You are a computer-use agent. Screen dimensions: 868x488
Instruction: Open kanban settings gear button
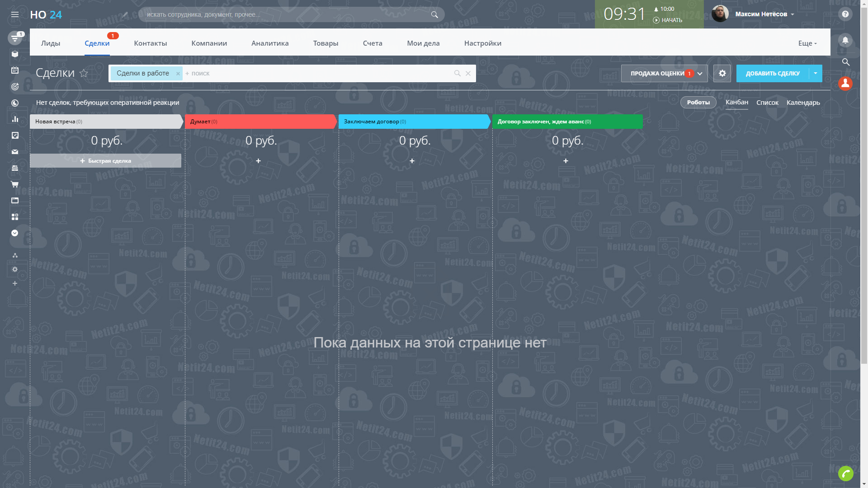pos(722,73)
